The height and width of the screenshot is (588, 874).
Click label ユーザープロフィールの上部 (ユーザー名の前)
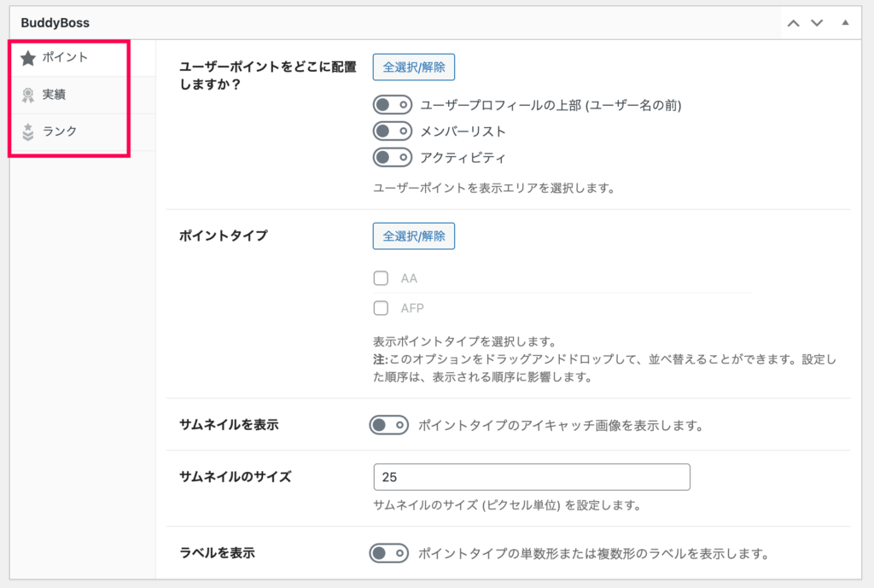551,105
